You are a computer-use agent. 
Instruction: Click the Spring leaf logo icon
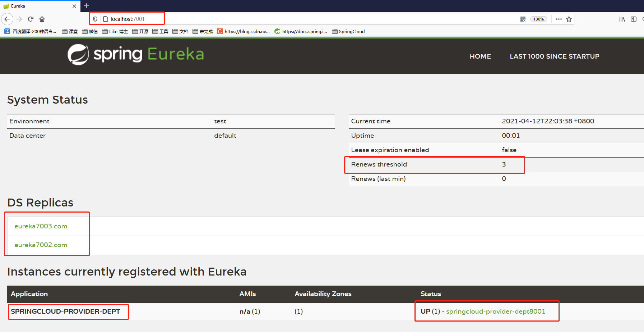[x=78, y=55]
